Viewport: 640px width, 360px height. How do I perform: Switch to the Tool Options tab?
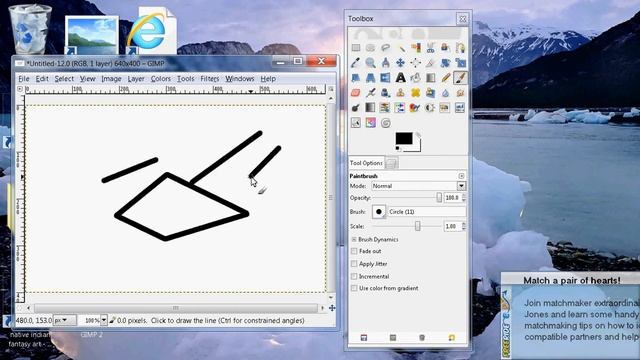point(366,163)
